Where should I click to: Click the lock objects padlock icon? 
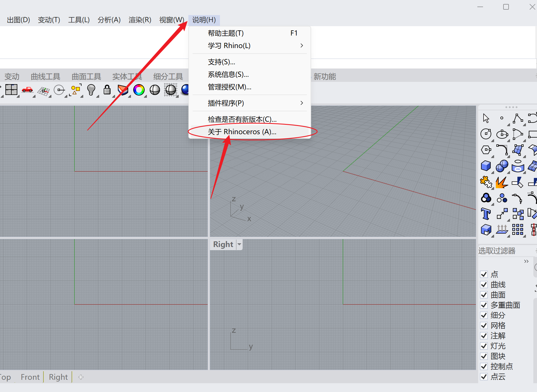click(107, 90)
